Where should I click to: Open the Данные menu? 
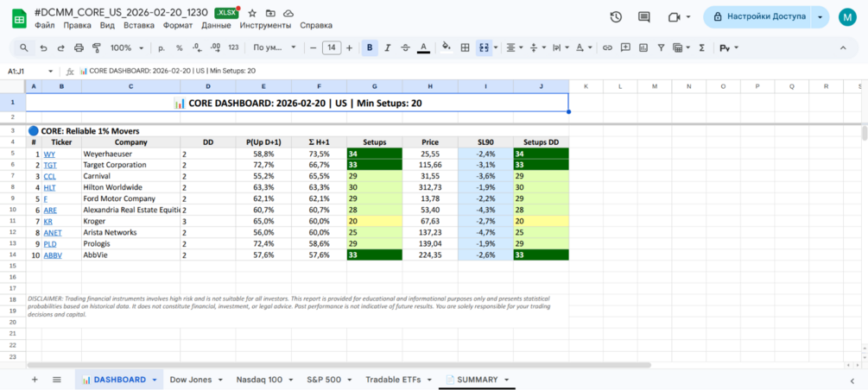217,25
